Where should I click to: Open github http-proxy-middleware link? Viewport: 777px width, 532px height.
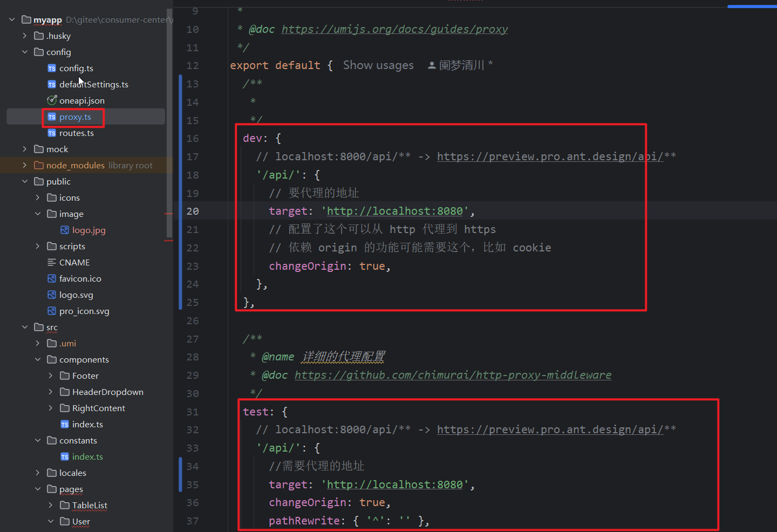(x=453, y=375)
